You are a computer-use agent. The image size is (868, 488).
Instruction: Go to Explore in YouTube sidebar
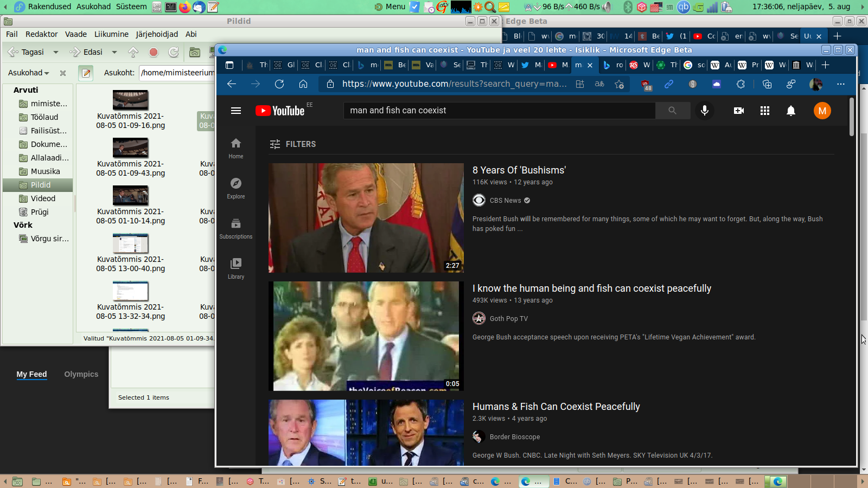[235, 188]
